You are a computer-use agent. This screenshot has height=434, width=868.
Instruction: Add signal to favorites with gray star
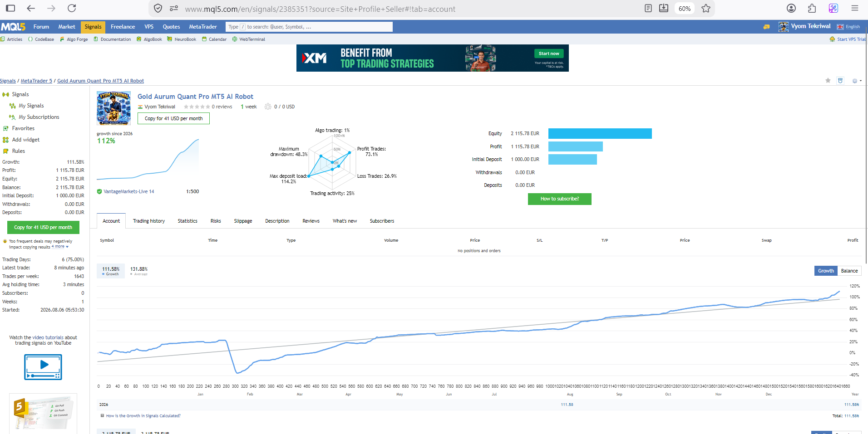click(x=828, y=80)
